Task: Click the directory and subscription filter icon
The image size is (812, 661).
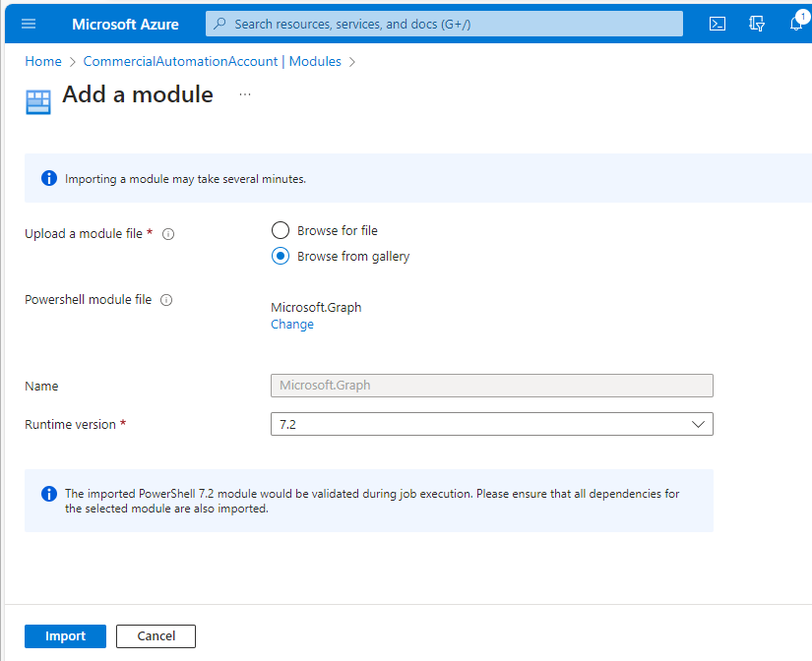Action: click(x=756, y=24)
